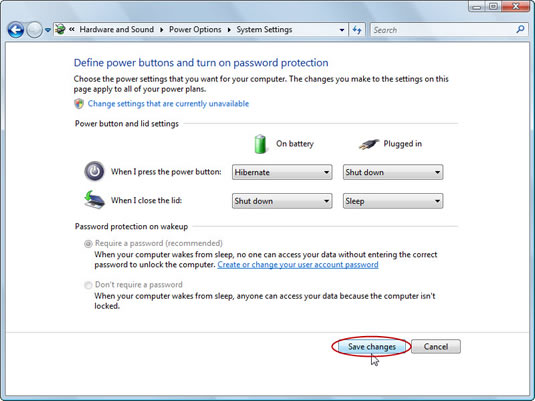Click 'When I close the lid:' label

[x=146, y=200]
